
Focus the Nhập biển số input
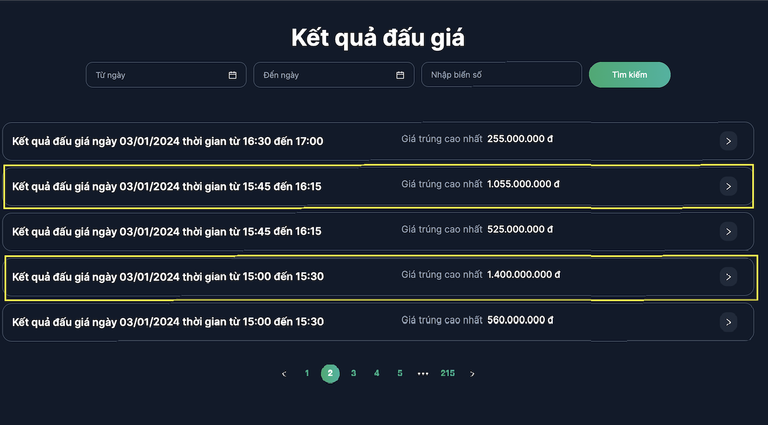(500, 75)
